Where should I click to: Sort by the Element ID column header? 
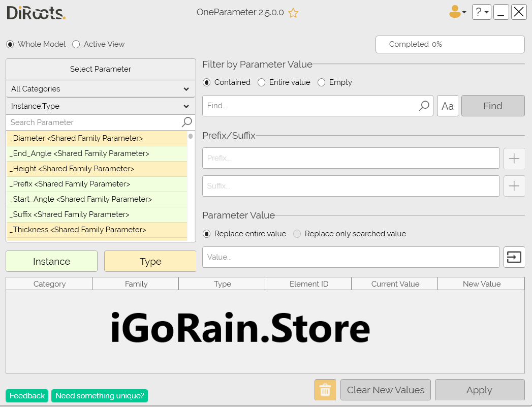pos(308,284)
